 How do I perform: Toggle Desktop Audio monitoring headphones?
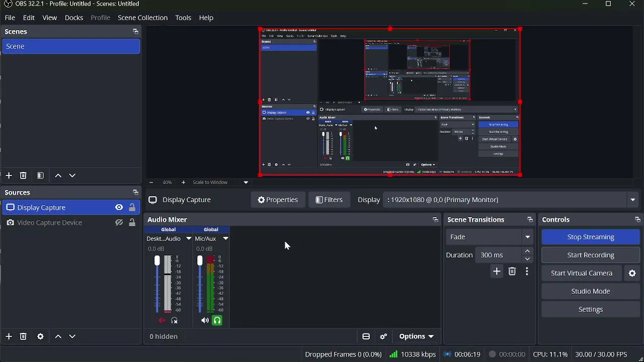175,320
